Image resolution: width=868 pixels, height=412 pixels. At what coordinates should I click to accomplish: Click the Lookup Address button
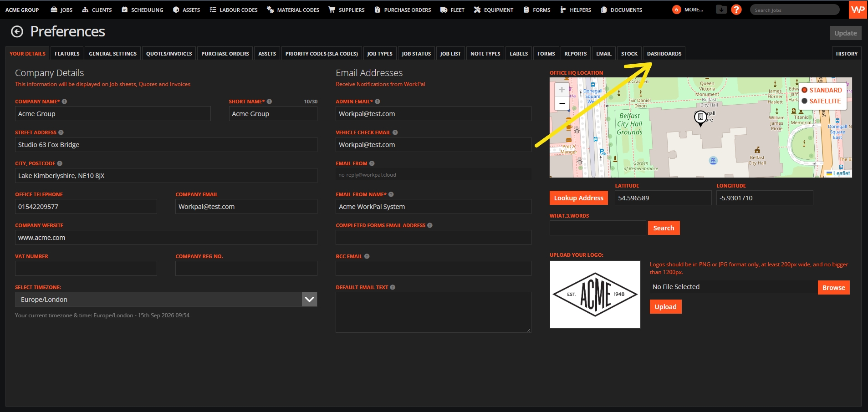click(578, 198)
